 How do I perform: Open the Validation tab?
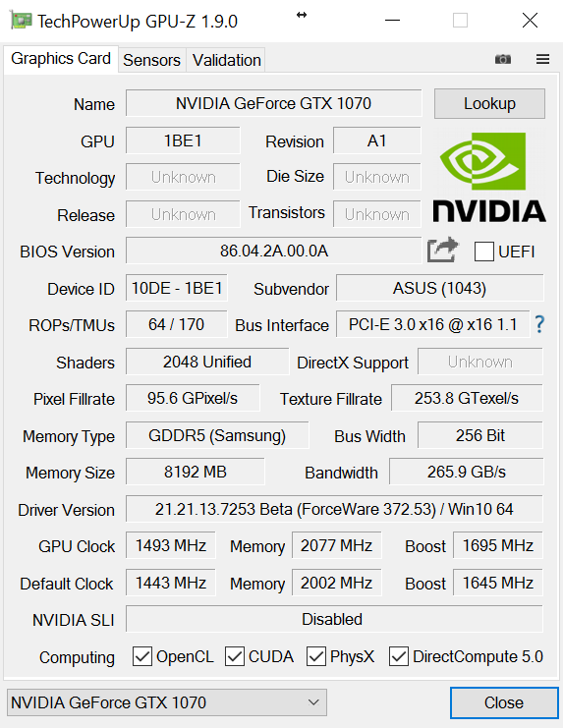pyautogui.click(x=227, y=60)
